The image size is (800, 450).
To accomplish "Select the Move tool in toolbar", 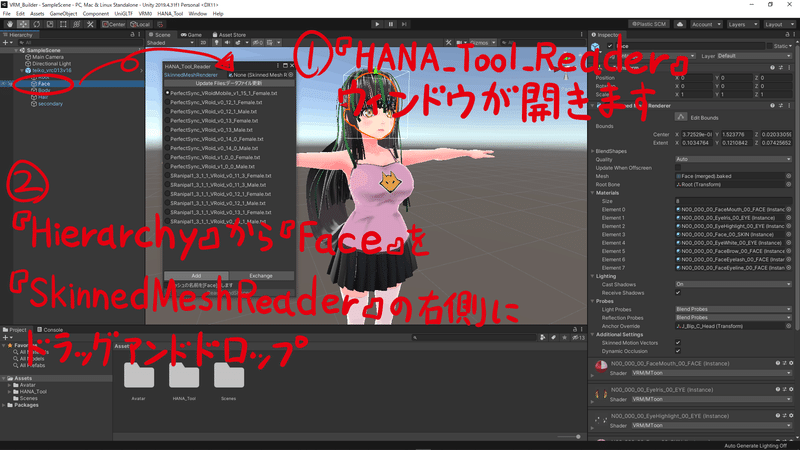I will coord(23,24).
